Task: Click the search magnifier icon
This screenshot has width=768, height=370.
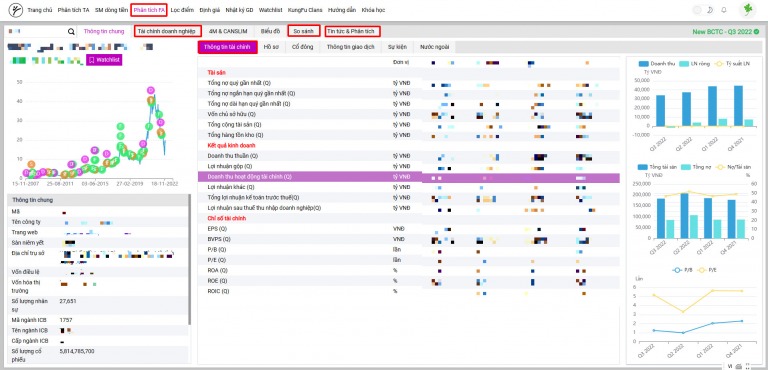Action: pos(72,31)
